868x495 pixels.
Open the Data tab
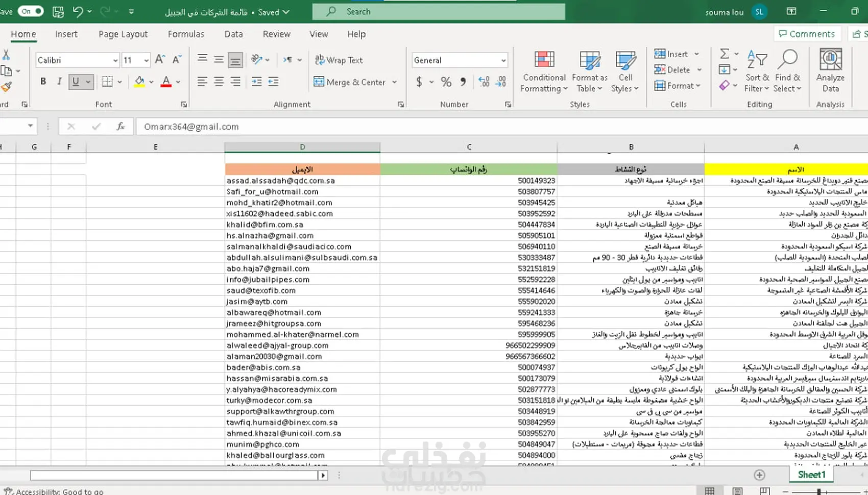click(x=233, y=34)
